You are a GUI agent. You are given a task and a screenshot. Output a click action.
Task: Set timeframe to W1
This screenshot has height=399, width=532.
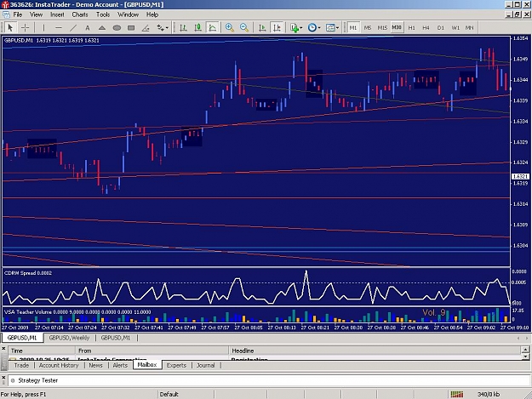(x=455, y=28)
